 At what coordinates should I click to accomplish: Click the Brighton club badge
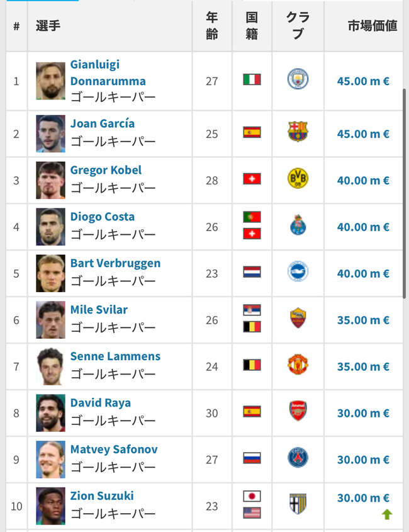point(298,271)
